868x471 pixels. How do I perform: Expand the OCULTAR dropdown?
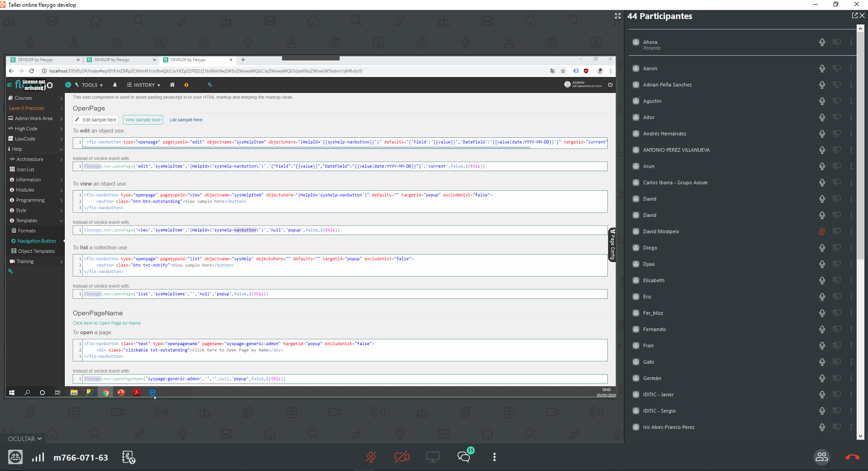(x=25, y=439)
